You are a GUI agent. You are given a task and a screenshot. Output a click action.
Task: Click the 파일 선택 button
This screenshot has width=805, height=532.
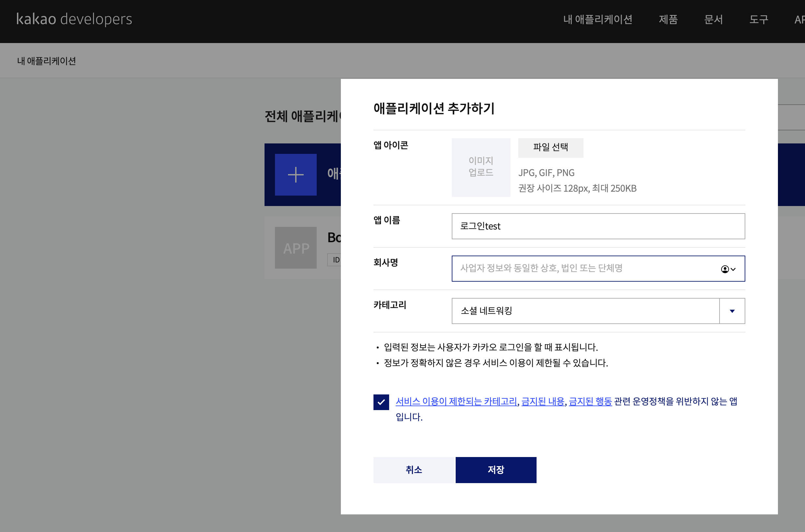tap(550, 148)
